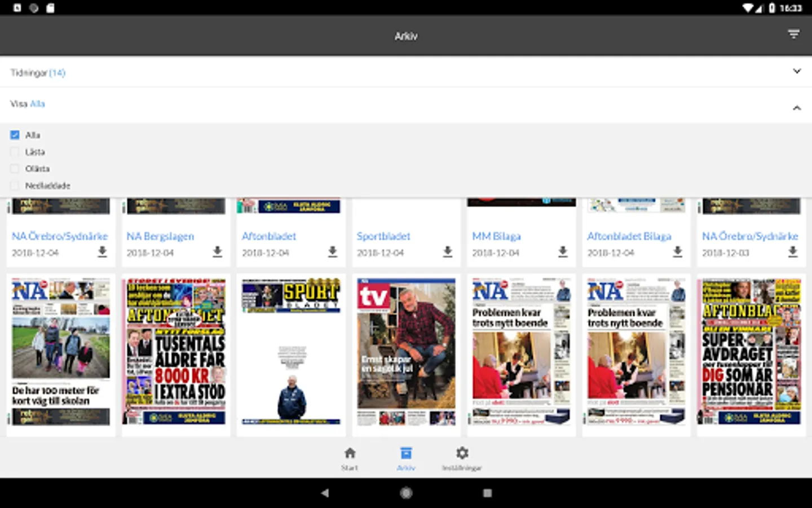Screen dimensions: 812x508
Task: Check the Lästa checkbox
Action: coord(15,152)
